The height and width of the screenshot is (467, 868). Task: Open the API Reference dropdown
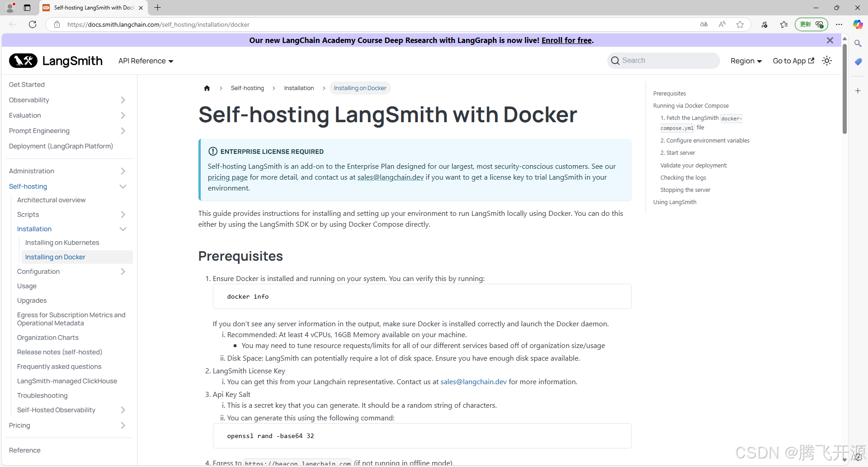point(146,61)
